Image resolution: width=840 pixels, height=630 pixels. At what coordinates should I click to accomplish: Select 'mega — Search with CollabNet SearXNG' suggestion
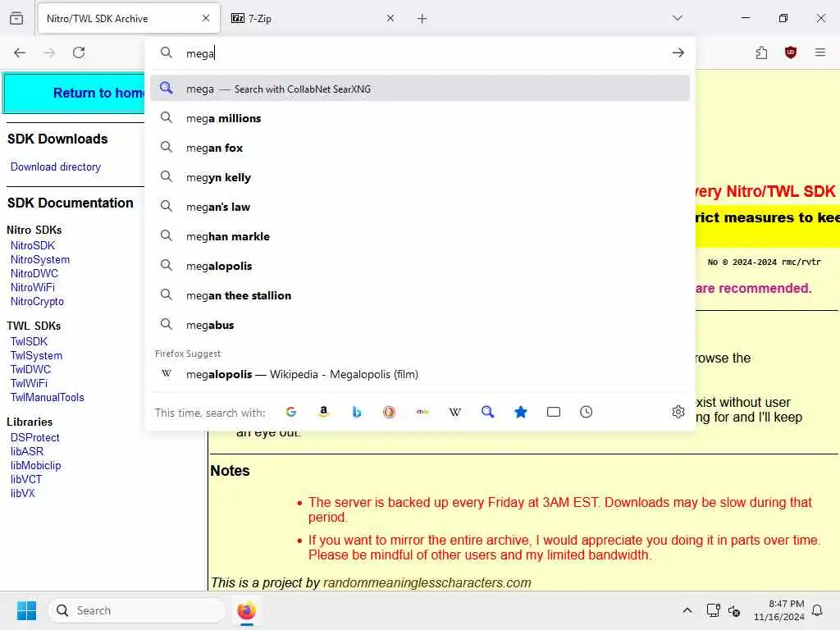click(420, 89)
